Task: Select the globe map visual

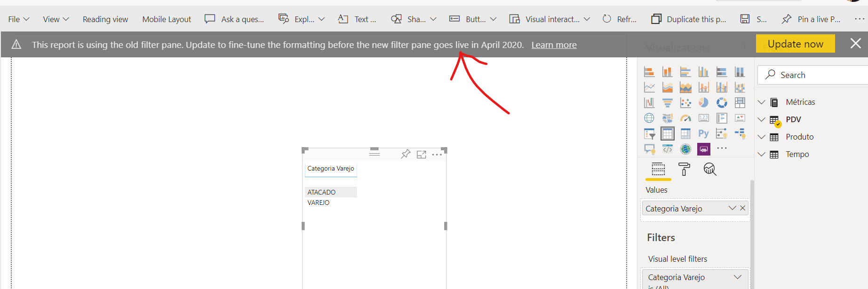Action: [649, 118]
